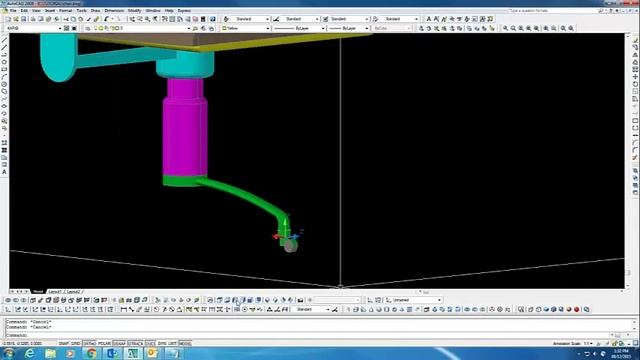Select the Multiline Text A tool

[x=4, y=172]
